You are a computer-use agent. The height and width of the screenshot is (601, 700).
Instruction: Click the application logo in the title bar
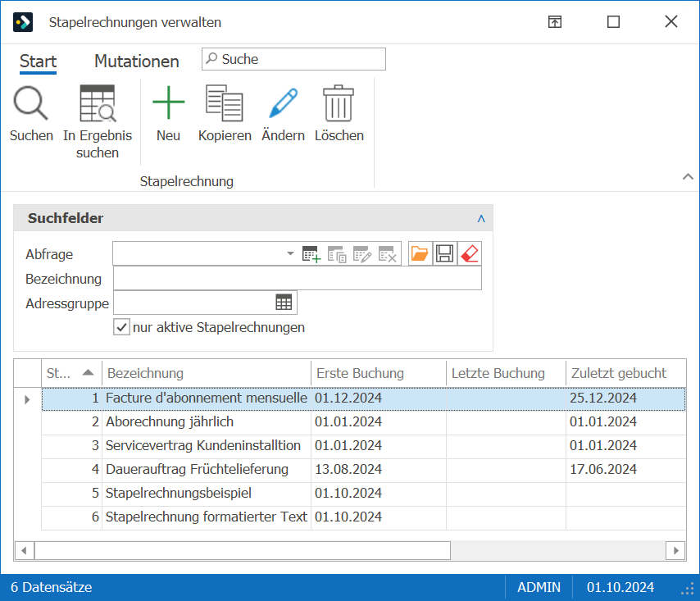tap(23, 22)
